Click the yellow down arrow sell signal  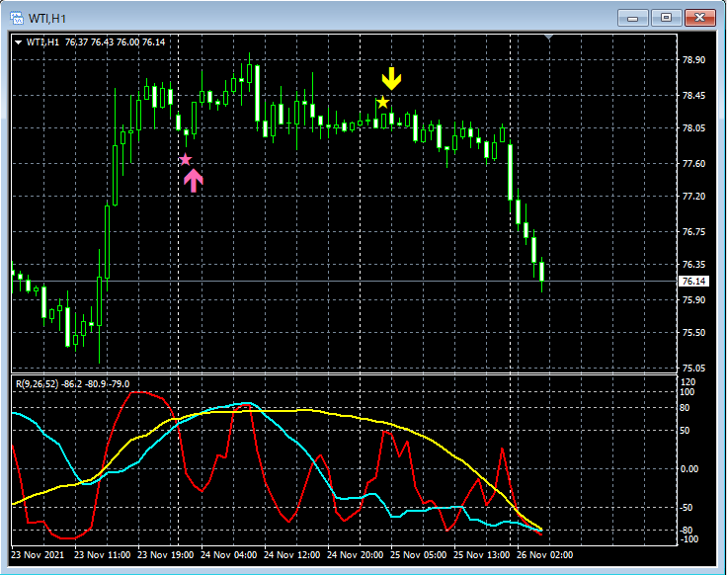click(392, 79)
